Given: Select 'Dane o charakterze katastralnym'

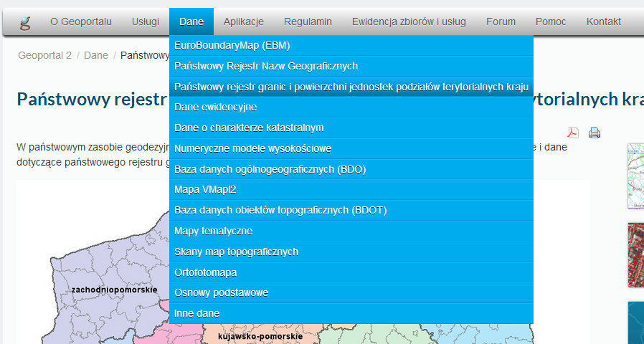Looking at the screenshot, I should [x=351, y=128].
